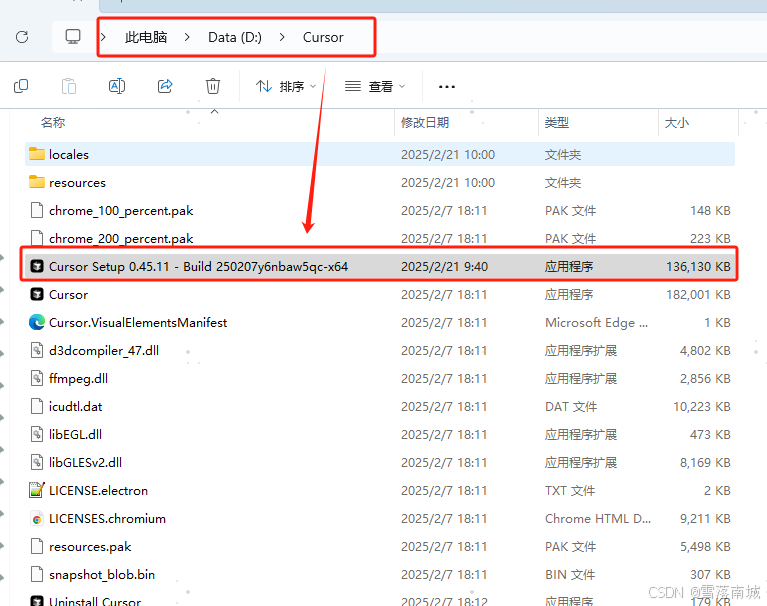Sort by 大小 column header
Viewport: 767px width, 606px height.
pyautogui.click(x=677, y=122)
